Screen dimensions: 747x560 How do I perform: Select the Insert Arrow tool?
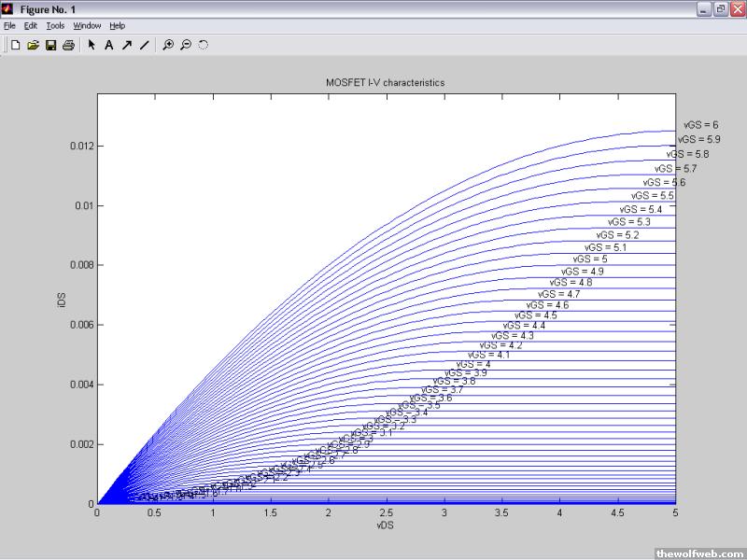point(126,44)
